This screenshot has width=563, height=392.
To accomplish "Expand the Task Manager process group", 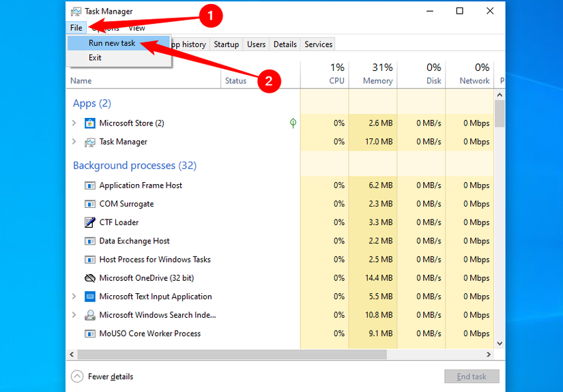I will point(74,142).
